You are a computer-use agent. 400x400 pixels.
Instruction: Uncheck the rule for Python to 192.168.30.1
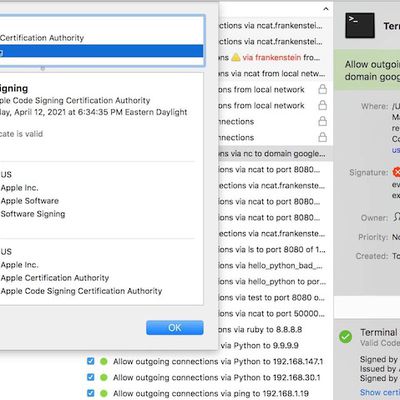[91, 377]
